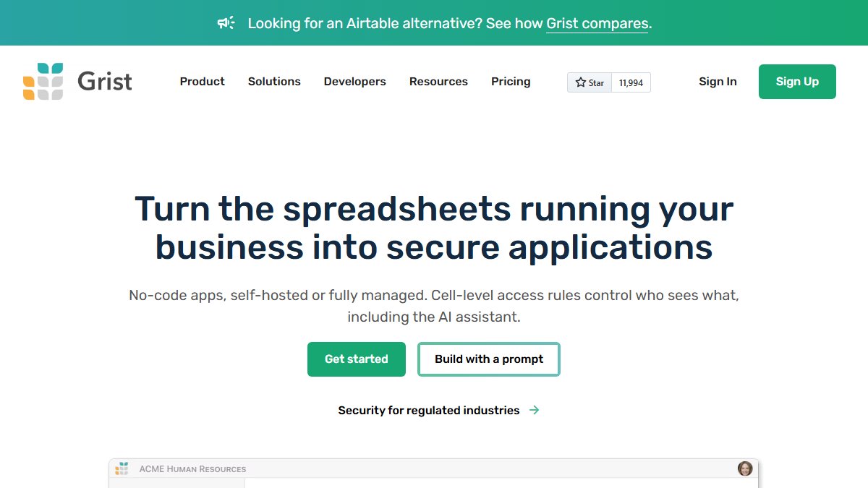Screen dimensions: 868x488
Task: Open the Resources menu
Action: [438, 82]
